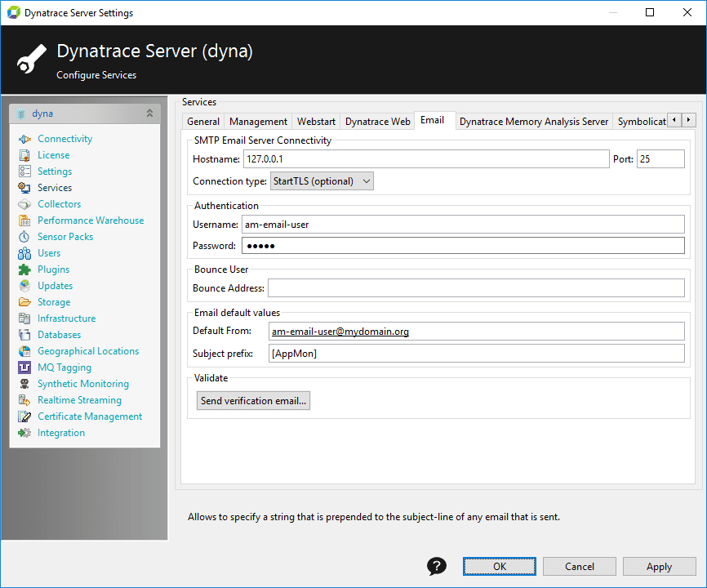707x588 pixels.
Task: Click the Integration gear icon
Action: (x=24, y=433)
